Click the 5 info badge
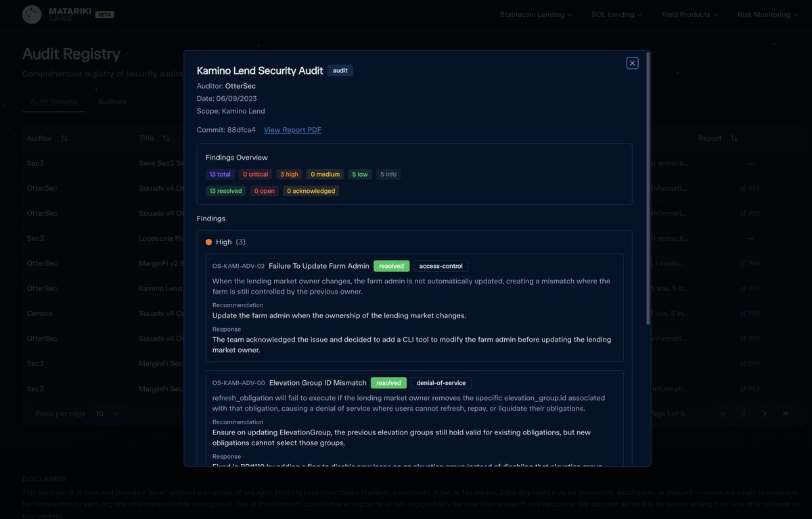 388,174
